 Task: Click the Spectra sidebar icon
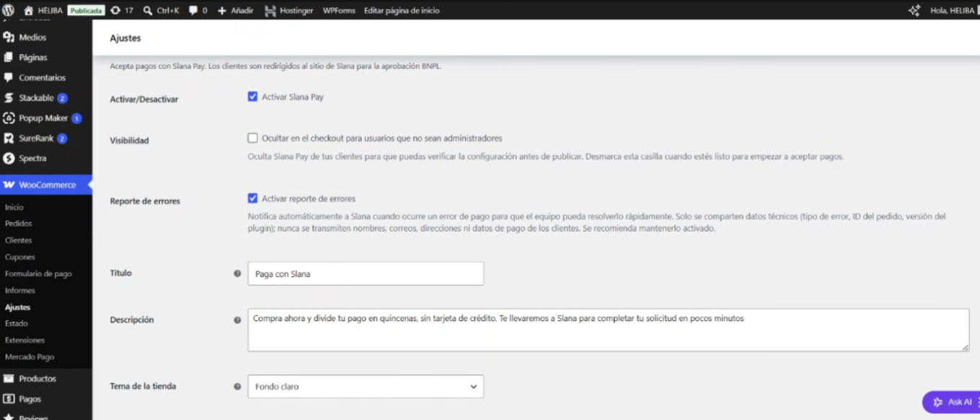(x=9, y=158)
